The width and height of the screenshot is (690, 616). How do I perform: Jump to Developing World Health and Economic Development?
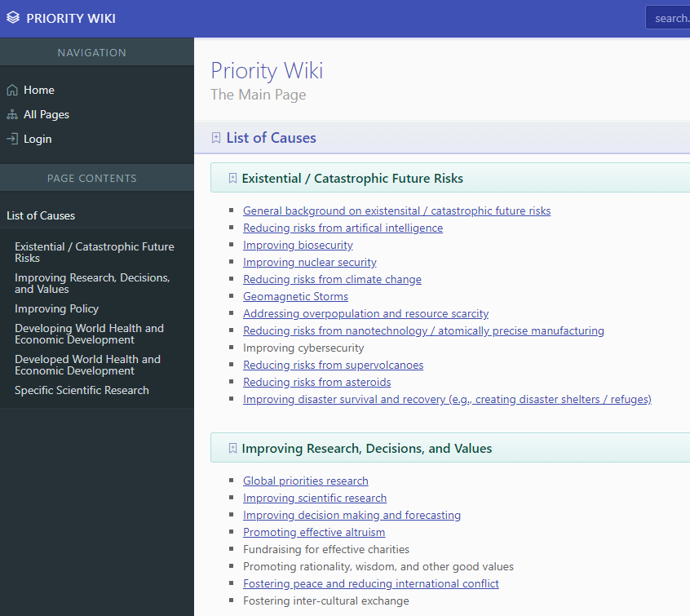tap(89, 334)
